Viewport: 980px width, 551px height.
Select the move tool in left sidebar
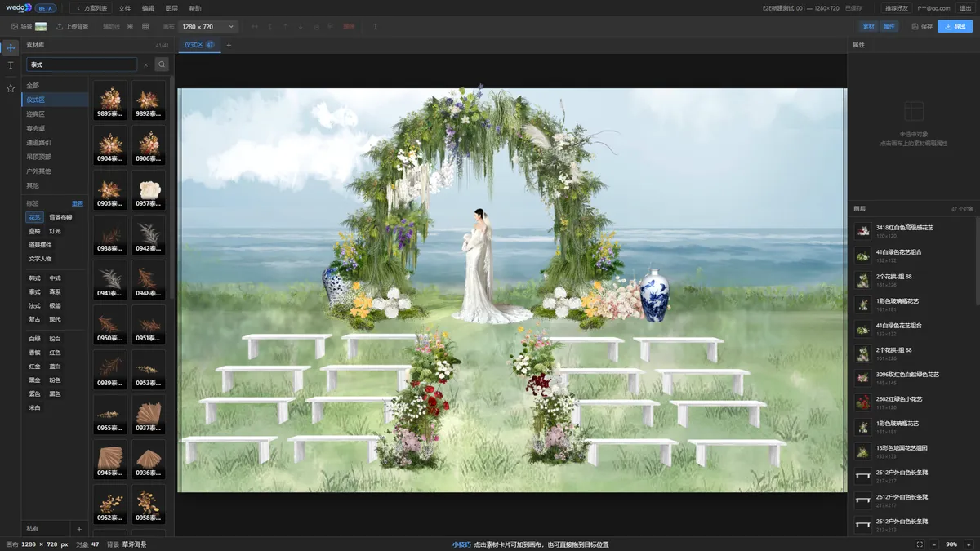[11, 48]
